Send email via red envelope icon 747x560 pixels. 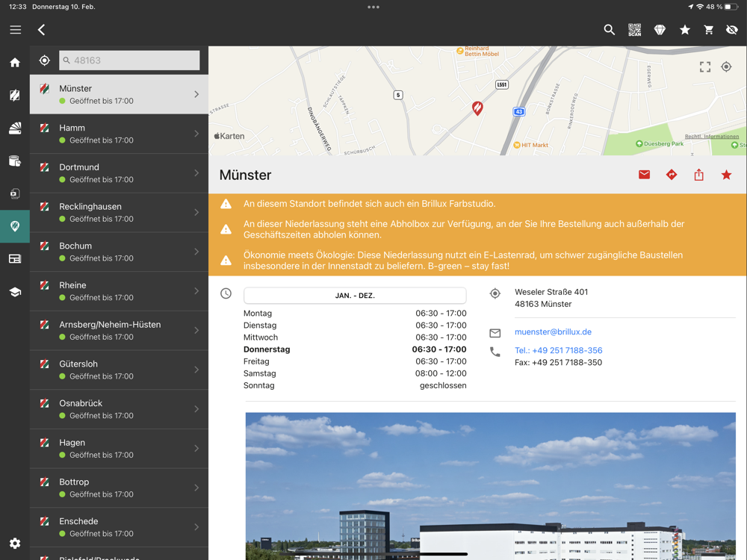tap(644, 175)
